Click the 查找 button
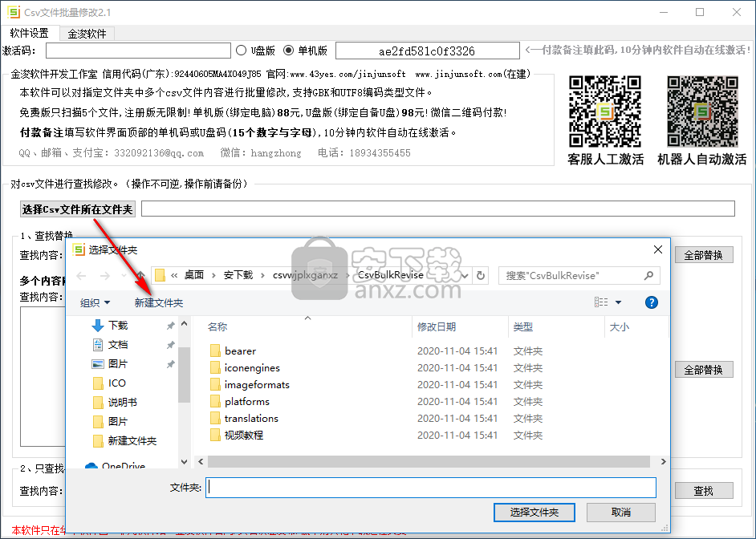The image size is (756, 539). (704, 491)
